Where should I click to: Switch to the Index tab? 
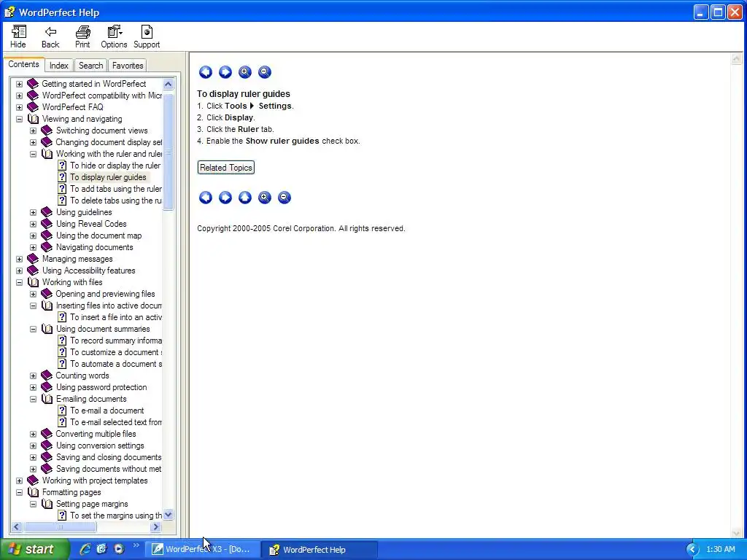[x=59, y=65]
